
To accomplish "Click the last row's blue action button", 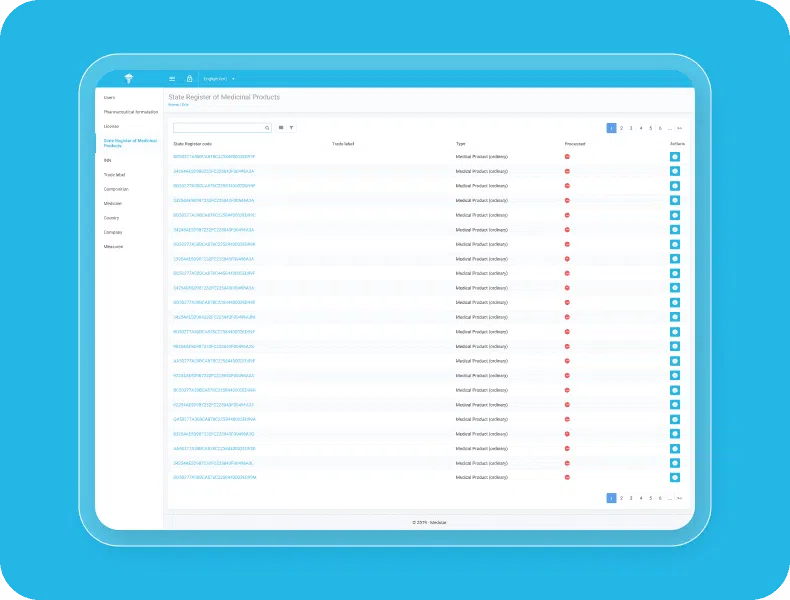I will pos(675,478).
